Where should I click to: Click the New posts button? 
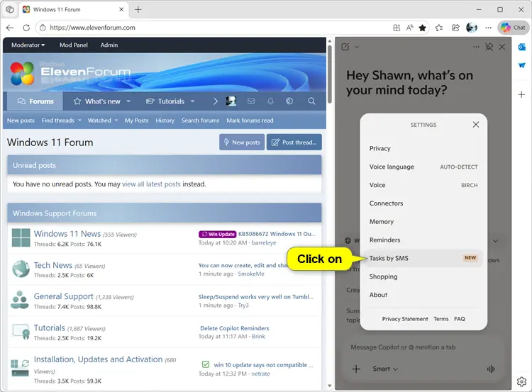(242, 142)
